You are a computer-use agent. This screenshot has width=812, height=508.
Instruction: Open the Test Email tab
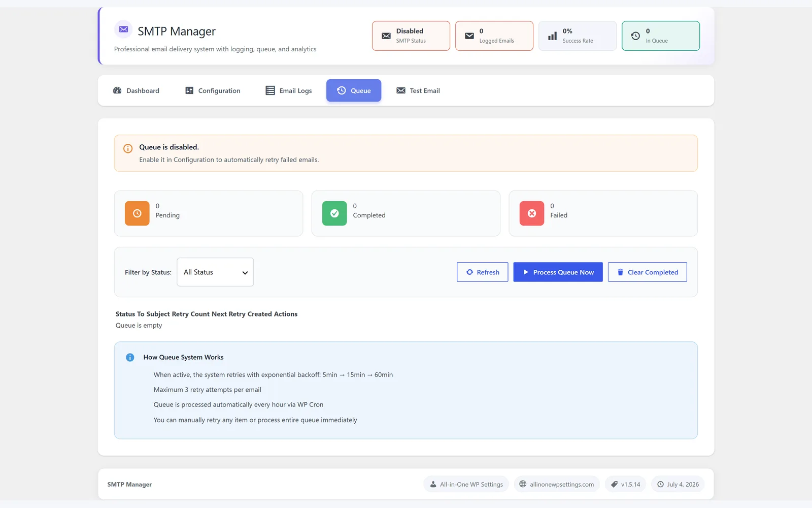418,90
